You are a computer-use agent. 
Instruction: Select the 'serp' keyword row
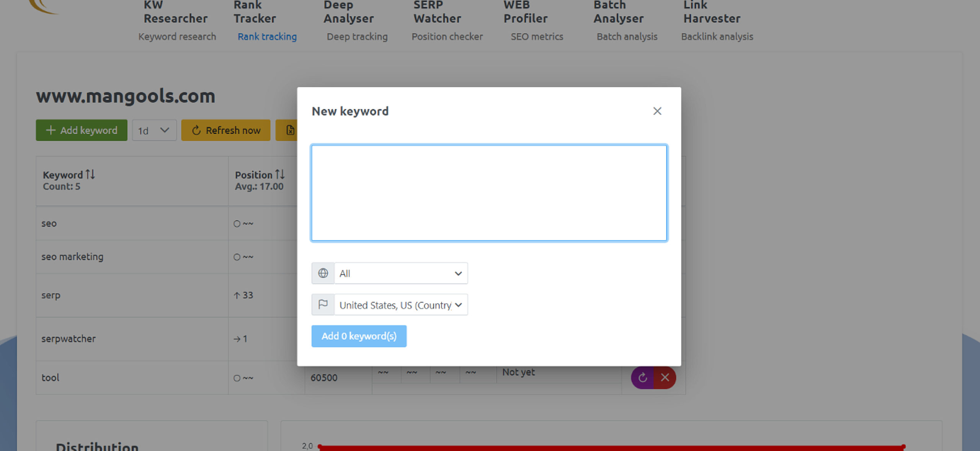(132, 295)
